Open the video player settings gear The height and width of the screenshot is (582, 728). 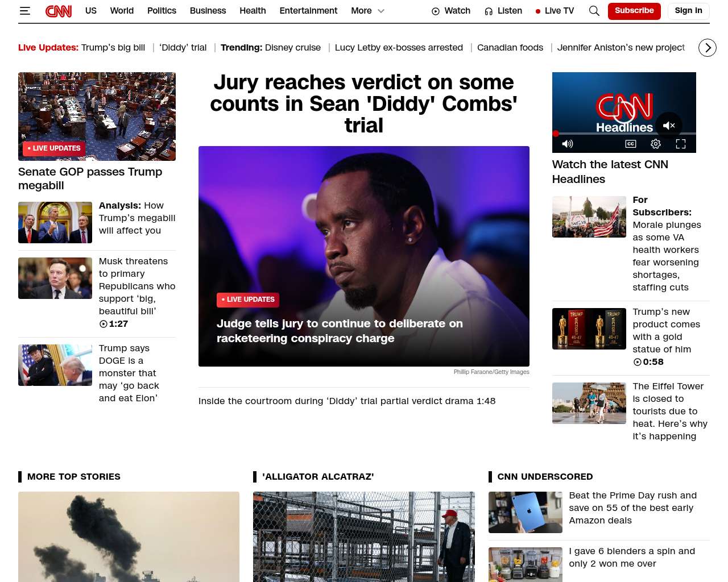click(x=656, y=144)
